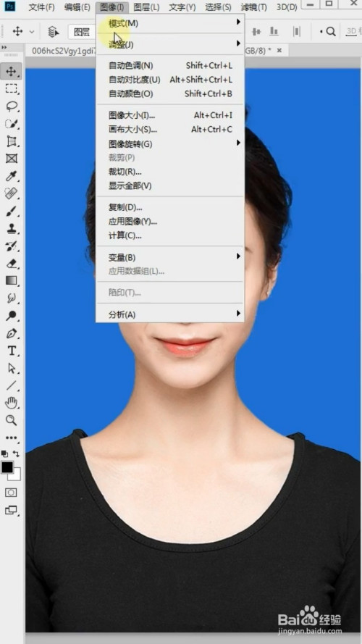Open the 滤镜(T) menu
Image resolution: width=362 pixels, height=644 pixels.
point(253,7)
